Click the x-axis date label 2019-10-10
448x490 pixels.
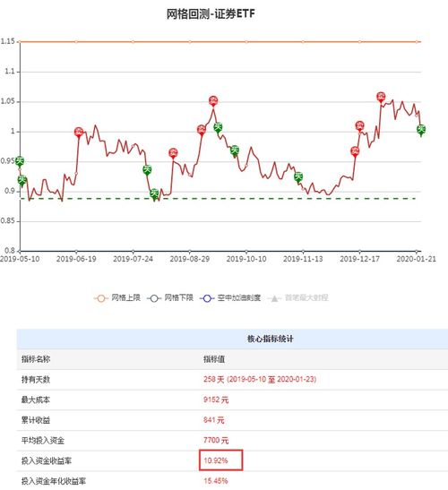(246, 259)
